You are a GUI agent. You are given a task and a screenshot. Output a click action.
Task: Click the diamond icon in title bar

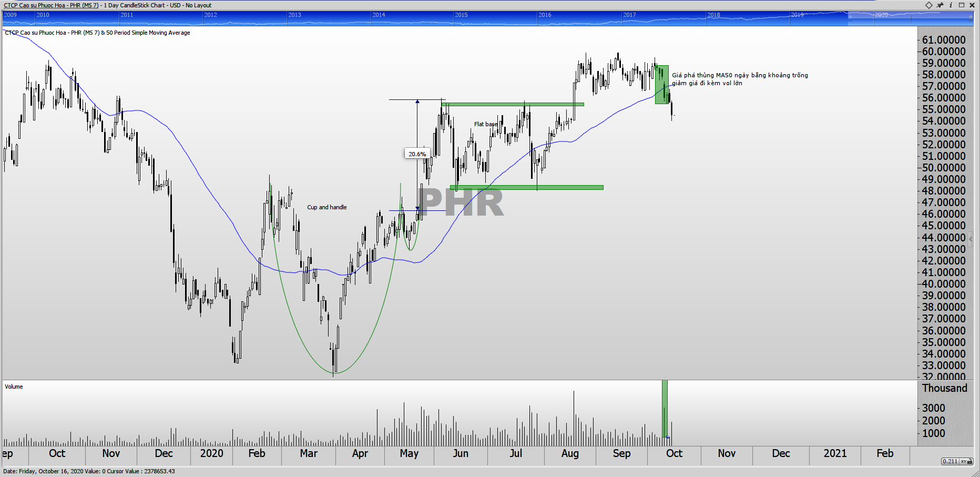pyautogui.click(x=928, y=5)
